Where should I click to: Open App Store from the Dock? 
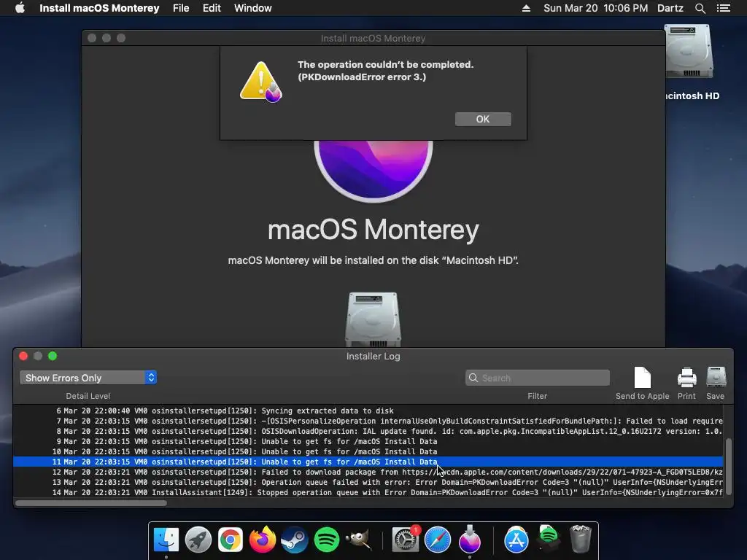coord(516,540)
